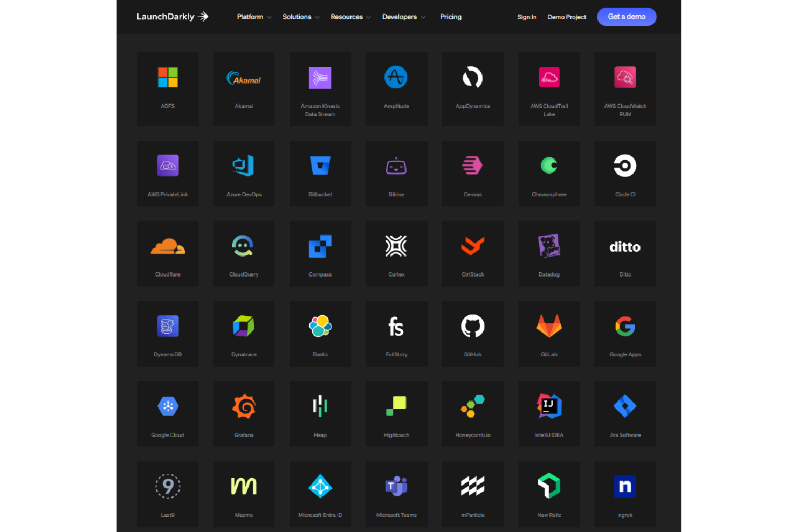Click the AWS CloudTrail Lake label
This screenshot has height=532, width=798.
(x=549, y=110)
